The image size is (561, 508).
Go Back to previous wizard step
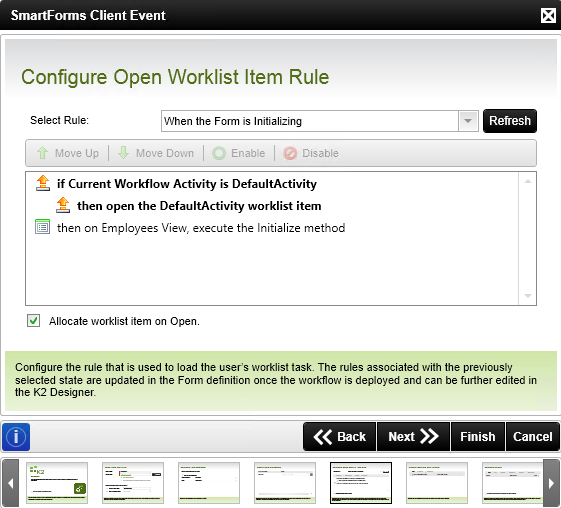pyautogui.click(x=340, y=436)
